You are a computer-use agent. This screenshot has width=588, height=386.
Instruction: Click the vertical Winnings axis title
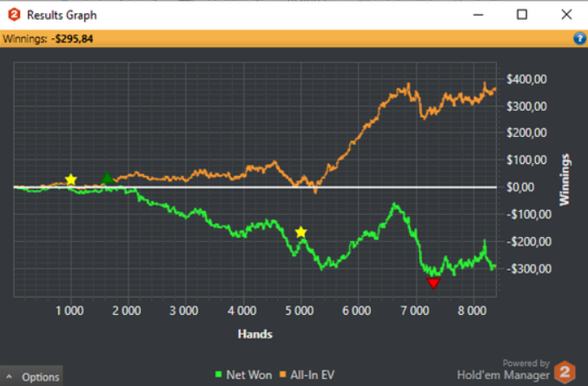click(x=565, y=180)
